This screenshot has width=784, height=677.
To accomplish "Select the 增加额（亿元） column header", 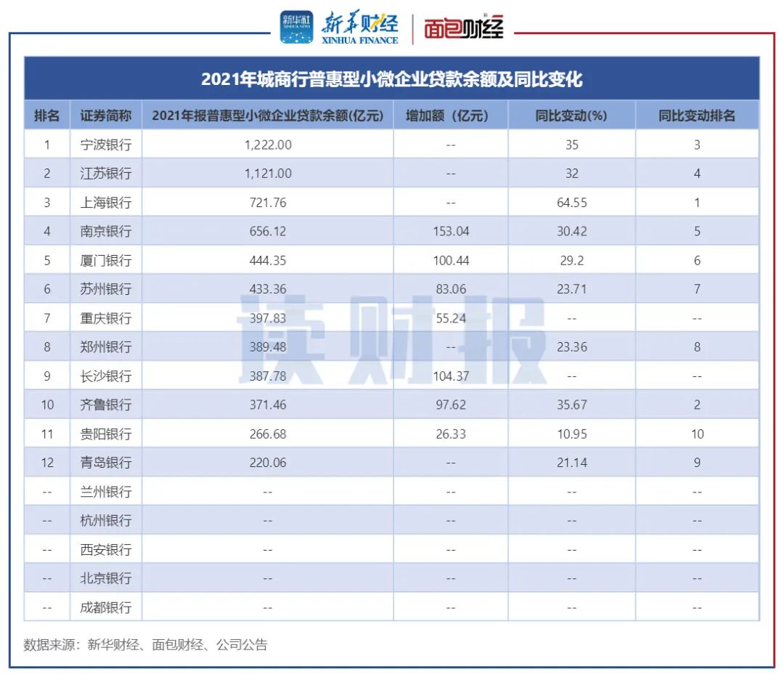I will point(450,115).
